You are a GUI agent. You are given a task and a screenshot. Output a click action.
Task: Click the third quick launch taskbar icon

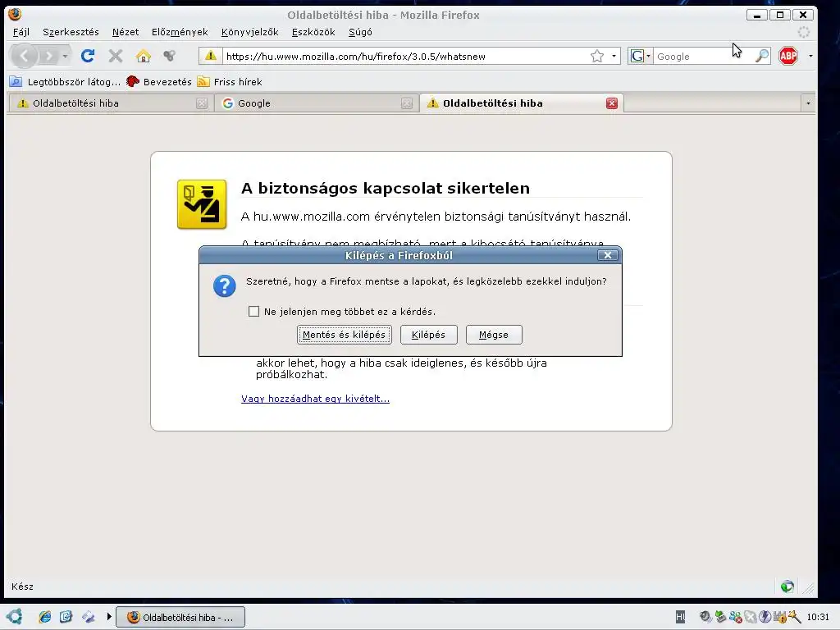pos(88,617)
